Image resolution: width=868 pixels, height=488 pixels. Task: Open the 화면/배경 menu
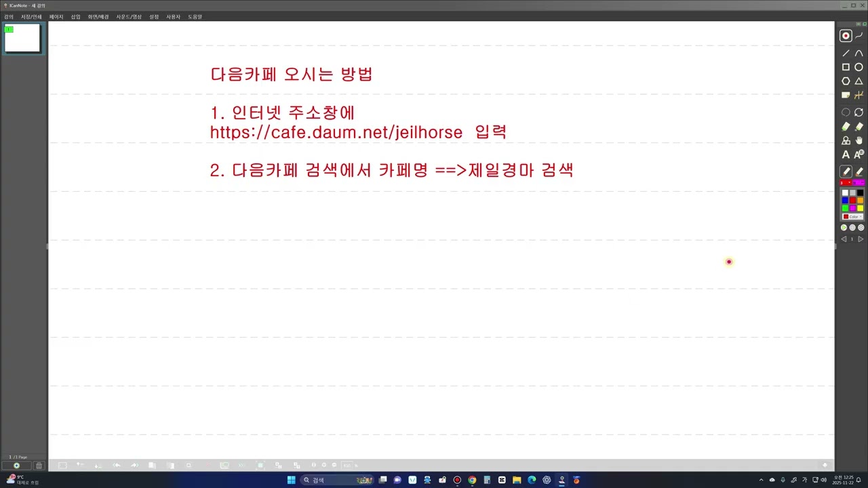click(98, 16)
